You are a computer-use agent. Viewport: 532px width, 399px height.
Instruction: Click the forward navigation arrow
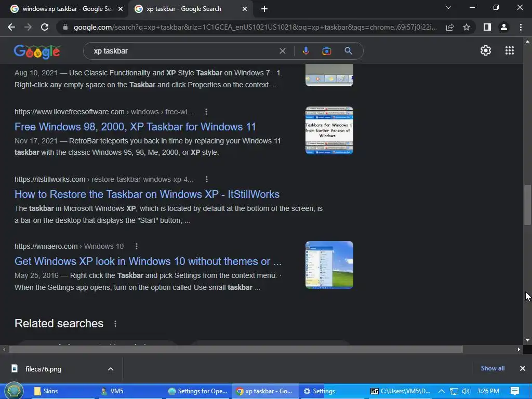click(x=28, y=27)
